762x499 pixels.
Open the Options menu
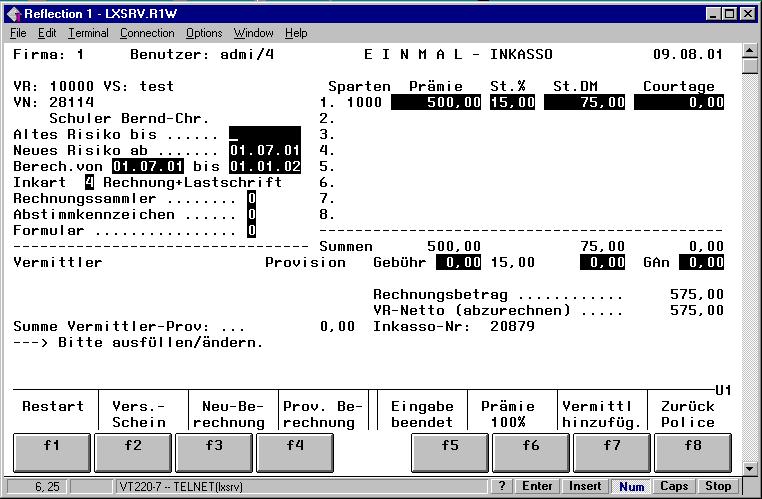[x=204, y=33]
